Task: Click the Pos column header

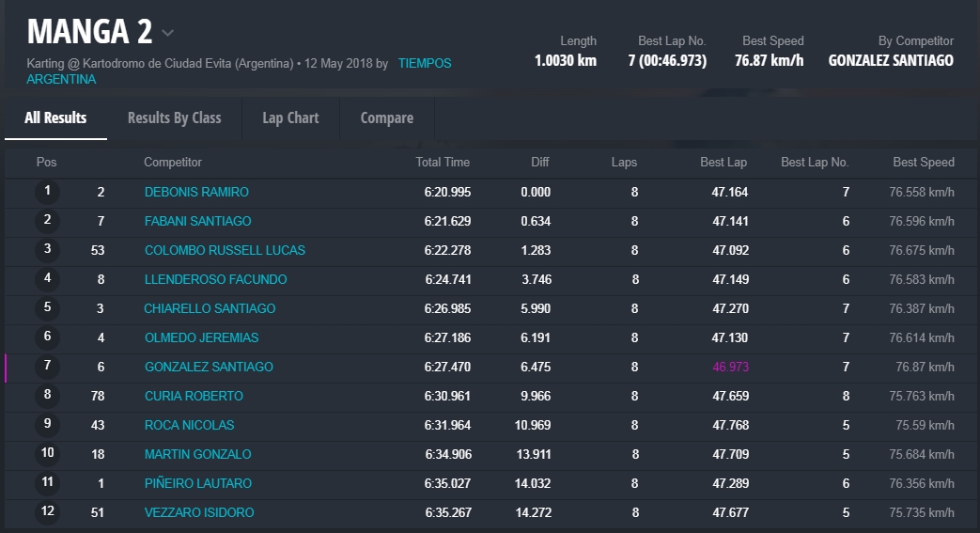Action: [46, 162]
